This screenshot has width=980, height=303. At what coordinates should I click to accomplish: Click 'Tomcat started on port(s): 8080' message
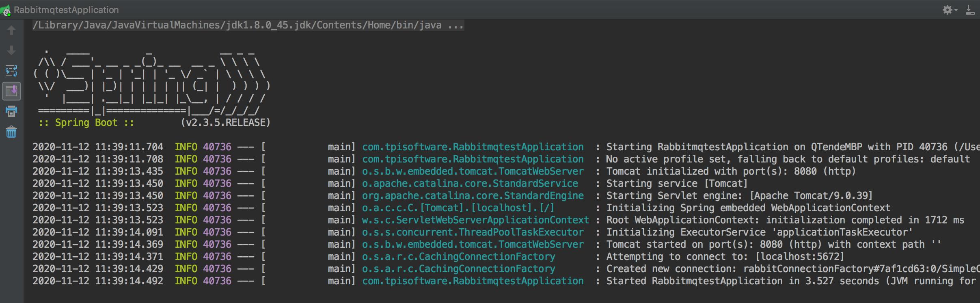(x=773, y=245)
